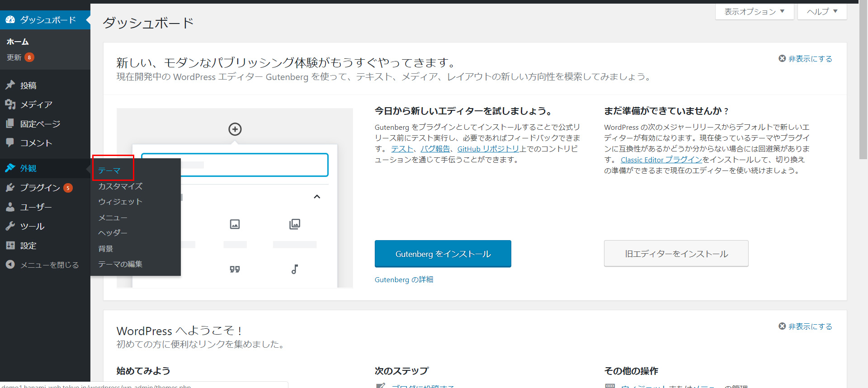Click the single image block icon

click(235, 224)
